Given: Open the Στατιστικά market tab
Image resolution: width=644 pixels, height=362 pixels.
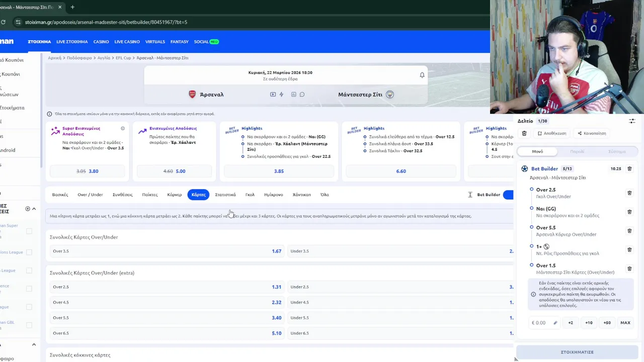Looking at the screenshot, I should 225,195.
